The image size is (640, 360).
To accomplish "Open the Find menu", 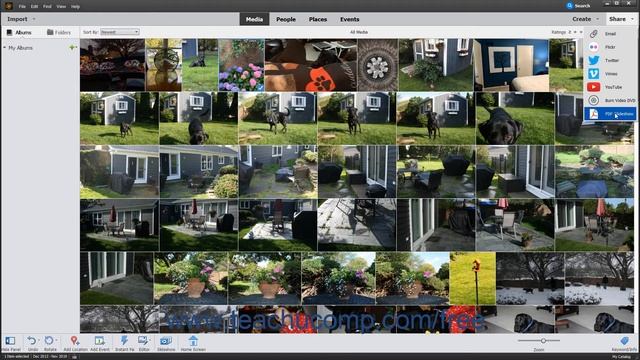I will click(x=47, y=7).
